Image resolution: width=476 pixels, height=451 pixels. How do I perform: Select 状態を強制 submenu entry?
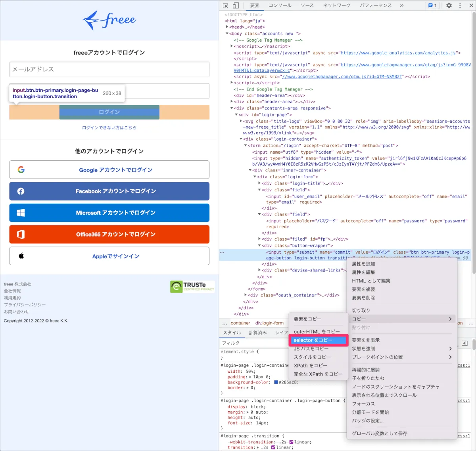point(402,349)
